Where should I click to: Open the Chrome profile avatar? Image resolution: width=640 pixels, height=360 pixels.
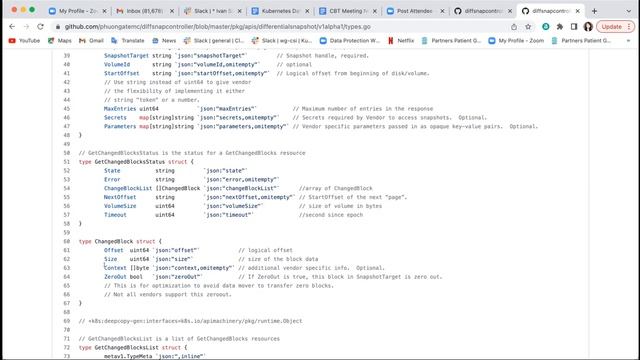[x=588, y=27]
